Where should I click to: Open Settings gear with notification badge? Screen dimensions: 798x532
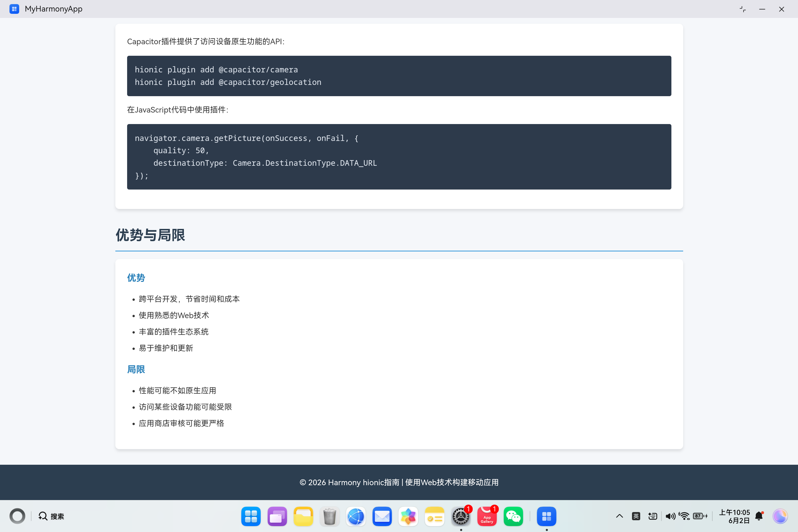tap(461, 516)
